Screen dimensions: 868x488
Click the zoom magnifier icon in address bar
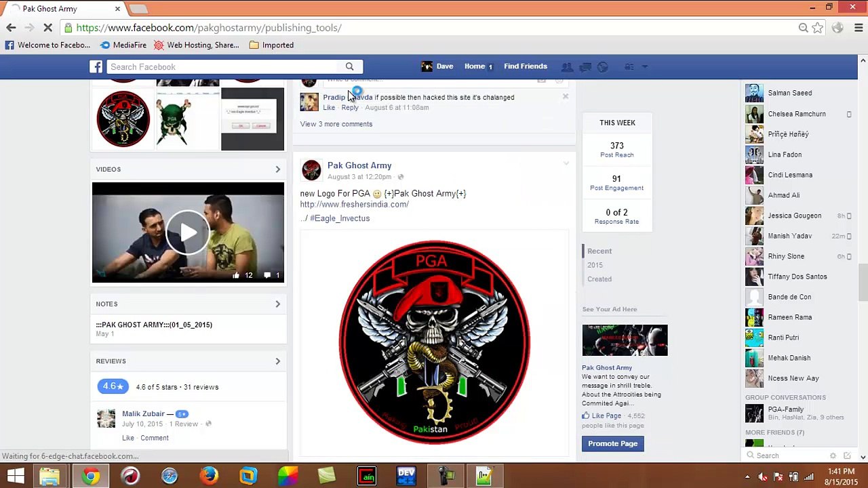pos(803,28)
